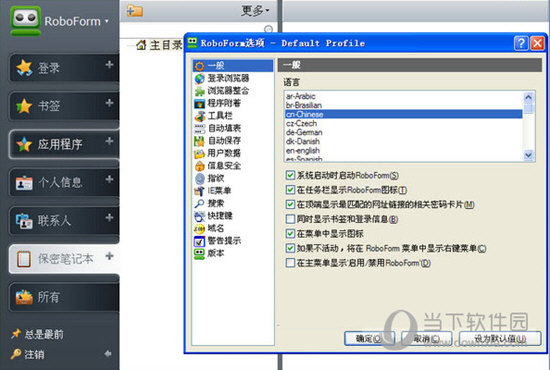This screenshot has height=370, width=550.
Task: Open the 更多 dropdown menu
Action: coord(255,11)
